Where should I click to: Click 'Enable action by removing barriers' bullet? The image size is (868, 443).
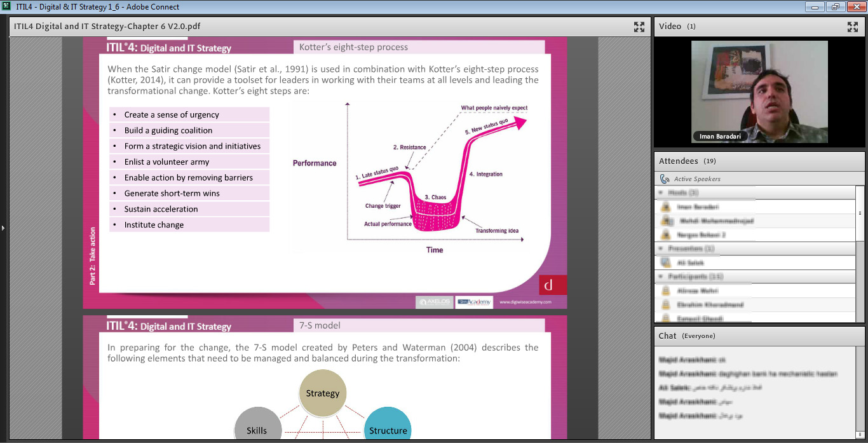189,177
